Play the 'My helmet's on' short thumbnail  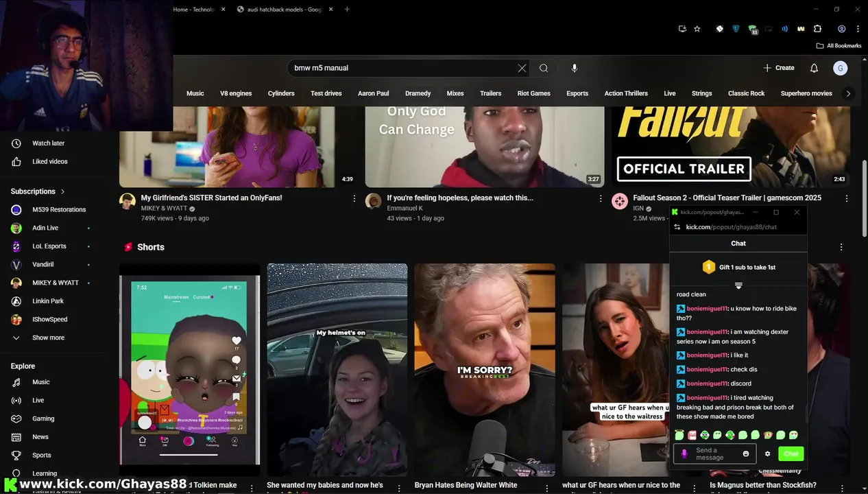pyautogui.click(x=337, y=370)
